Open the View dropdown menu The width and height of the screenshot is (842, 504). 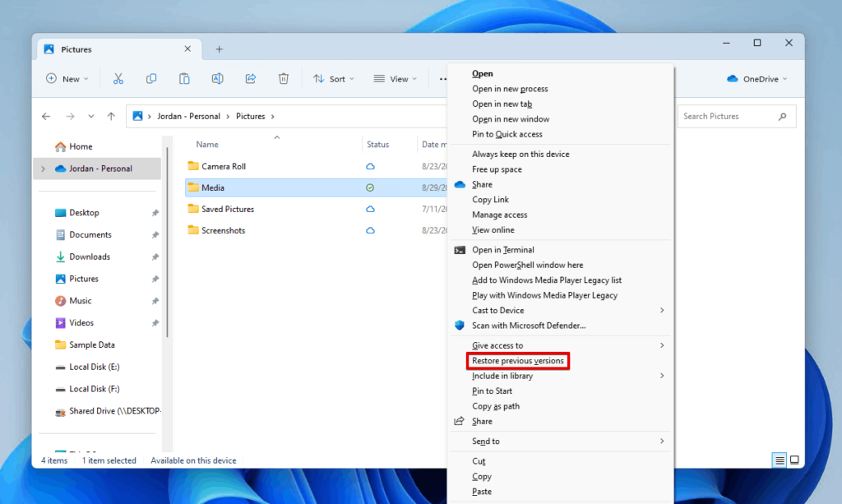coord(396,78)
